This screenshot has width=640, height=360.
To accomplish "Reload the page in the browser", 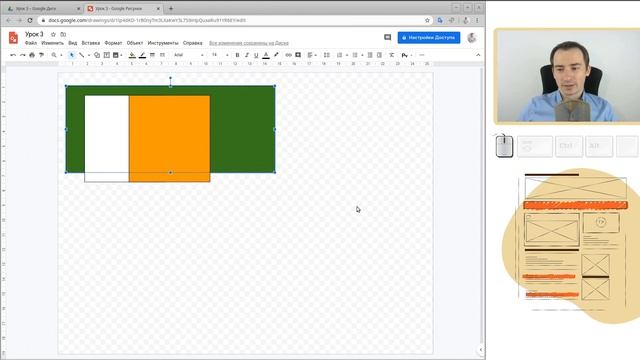I will [x=30, y=20].
